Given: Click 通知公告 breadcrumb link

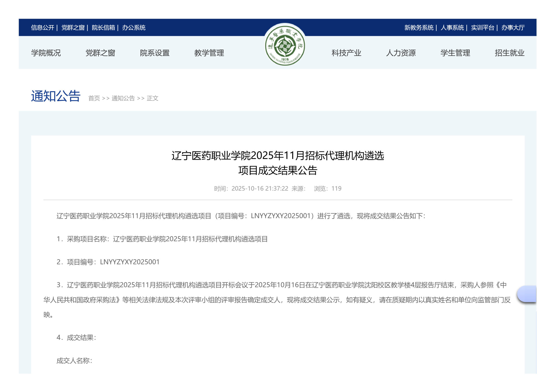Looking at the screenshot, I should point(123,98).
